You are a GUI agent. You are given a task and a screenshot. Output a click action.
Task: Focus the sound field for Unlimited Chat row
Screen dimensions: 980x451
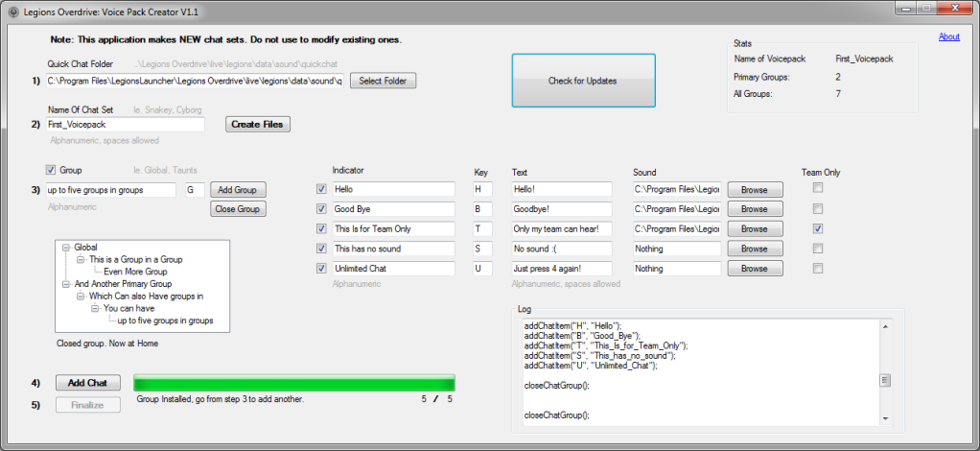coord(677,269)
